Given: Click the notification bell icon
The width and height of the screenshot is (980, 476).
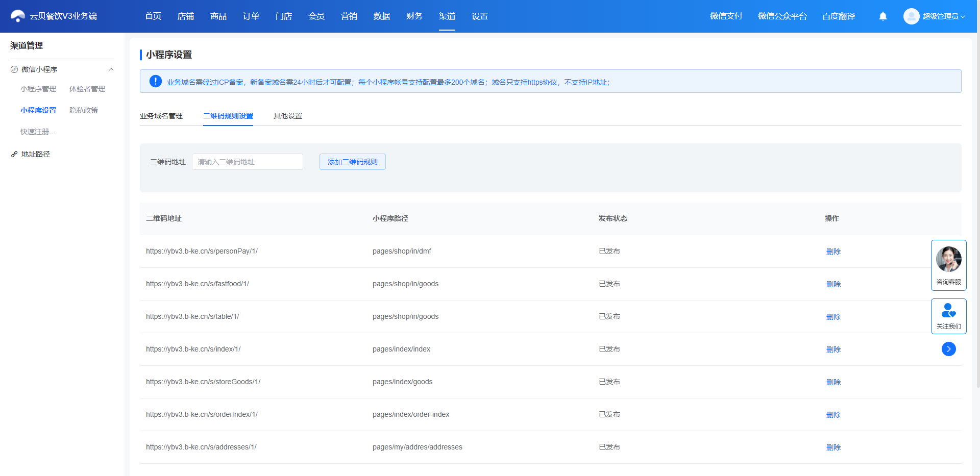Looking at the screenshot, I should click(883, 16).
